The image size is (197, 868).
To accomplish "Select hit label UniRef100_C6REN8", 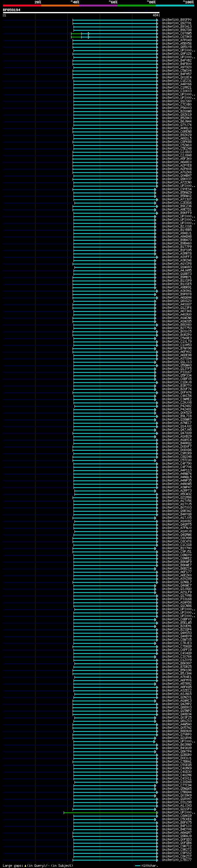I will tap(176, 132).
